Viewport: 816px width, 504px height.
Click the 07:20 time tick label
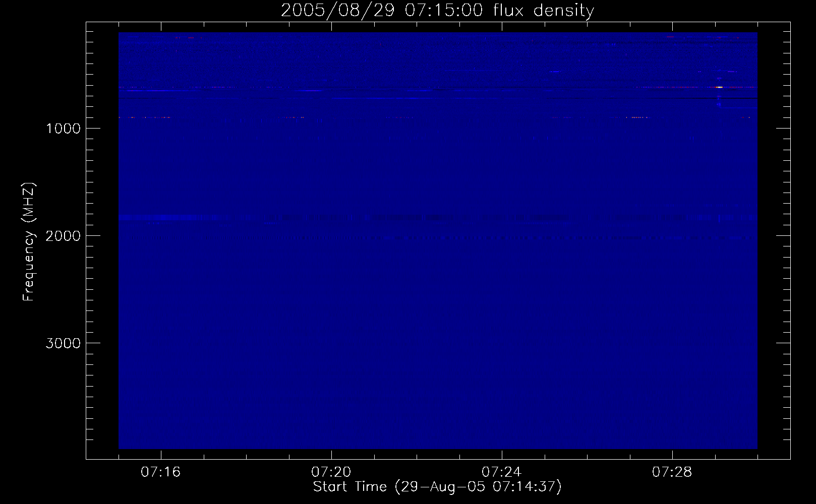pos(331,472)
